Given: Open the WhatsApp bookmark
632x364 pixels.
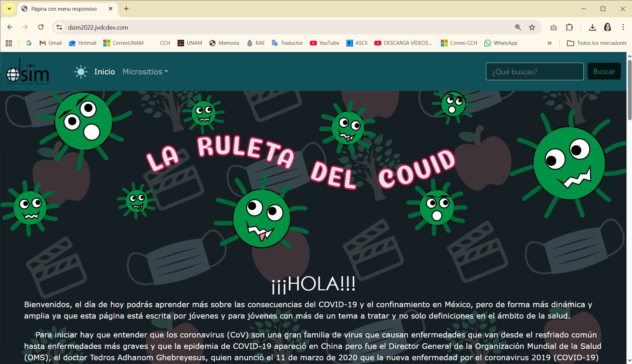Looking at the screenshot, I should (501, 43).
